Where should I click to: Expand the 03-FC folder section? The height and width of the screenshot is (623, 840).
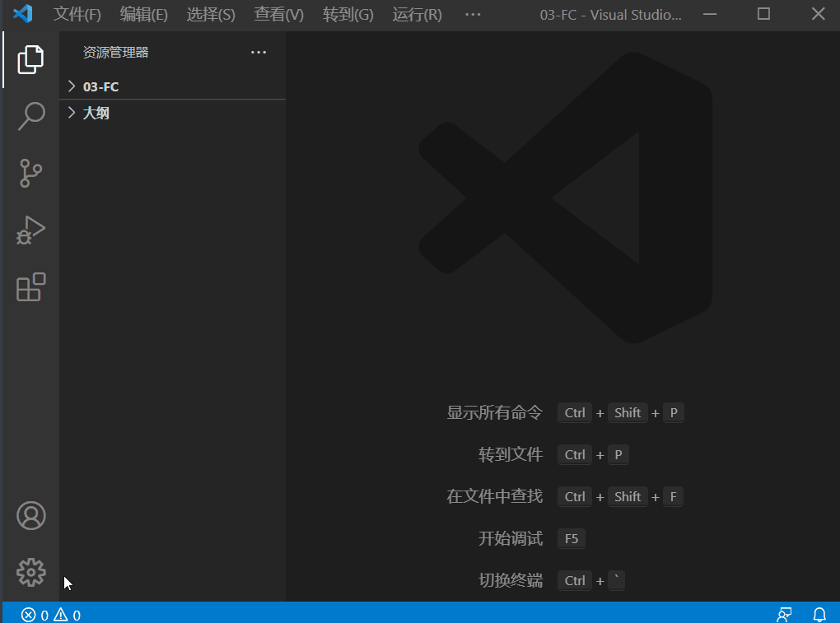tap(172, 86)
